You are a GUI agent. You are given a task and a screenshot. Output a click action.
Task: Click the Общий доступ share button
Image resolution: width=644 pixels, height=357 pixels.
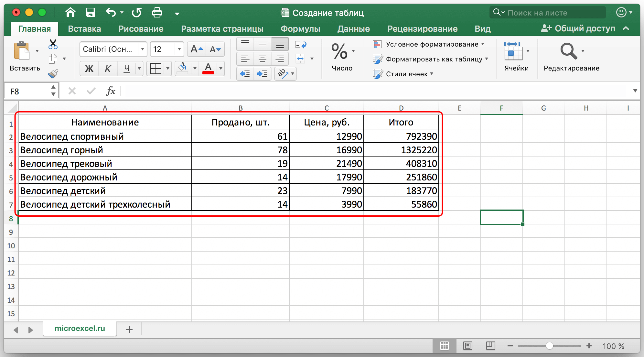point(578,28)
